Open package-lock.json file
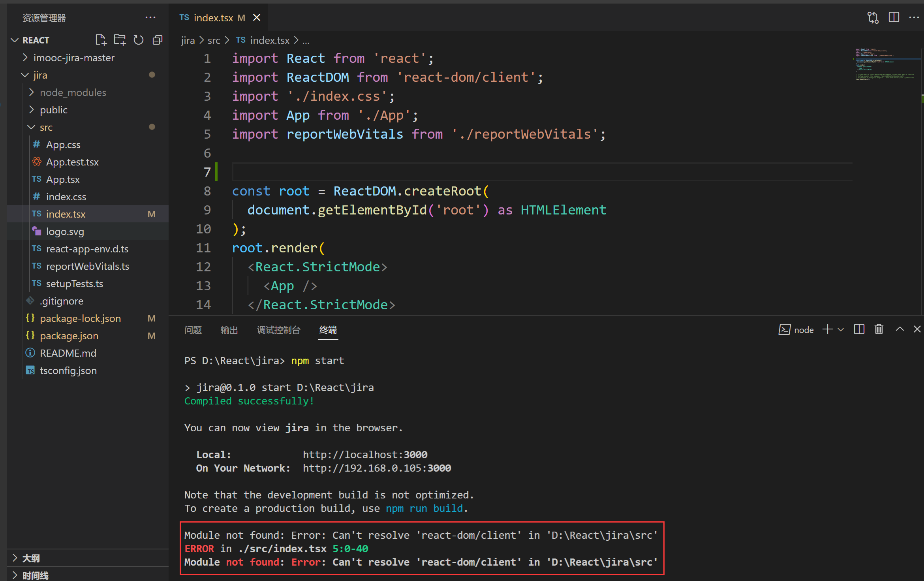 (88, 318)
